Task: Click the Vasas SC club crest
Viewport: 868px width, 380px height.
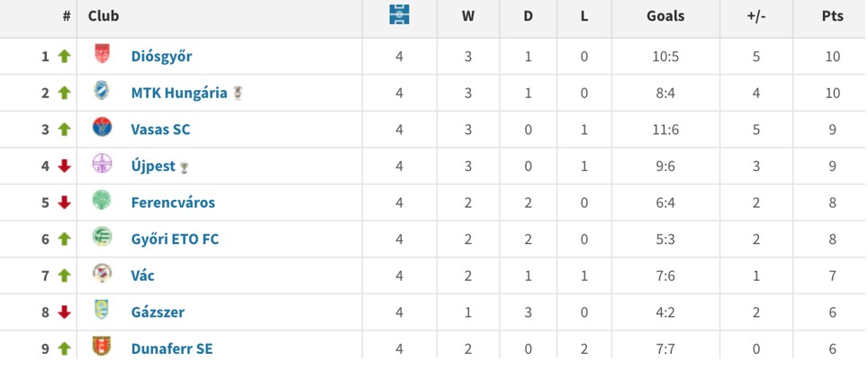Action: 103,128
